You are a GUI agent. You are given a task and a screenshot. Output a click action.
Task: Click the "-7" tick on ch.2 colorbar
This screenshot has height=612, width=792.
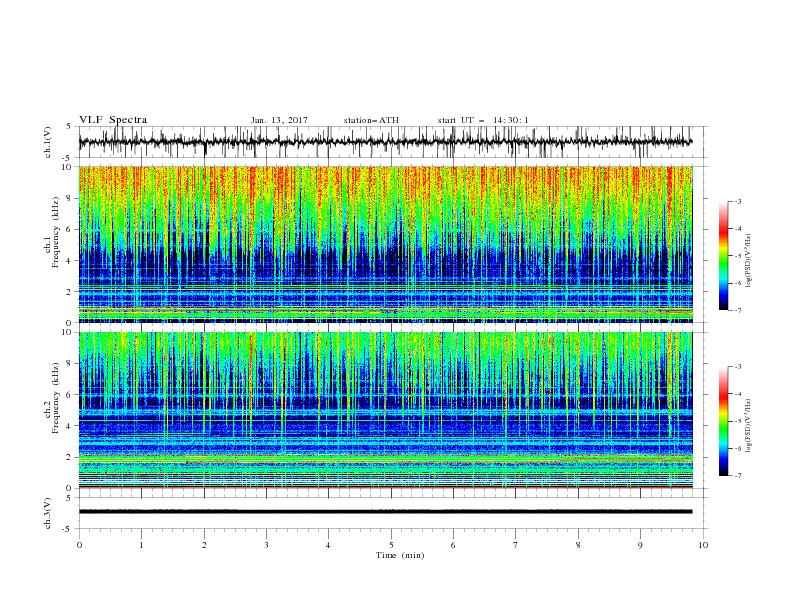pyautogui.click(x=738, y=475)
